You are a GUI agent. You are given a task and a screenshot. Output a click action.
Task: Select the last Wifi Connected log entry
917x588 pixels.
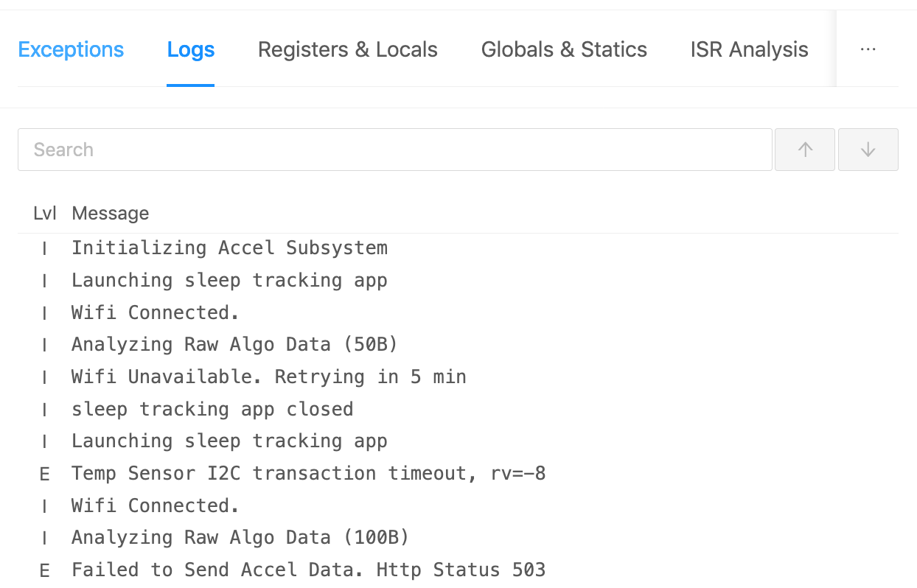156,505
